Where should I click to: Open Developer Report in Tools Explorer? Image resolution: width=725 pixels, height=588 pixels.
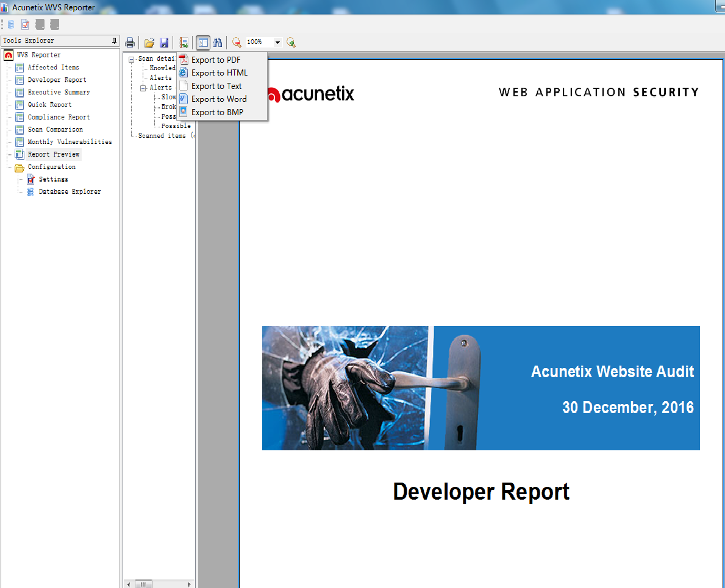click(57, 80)
